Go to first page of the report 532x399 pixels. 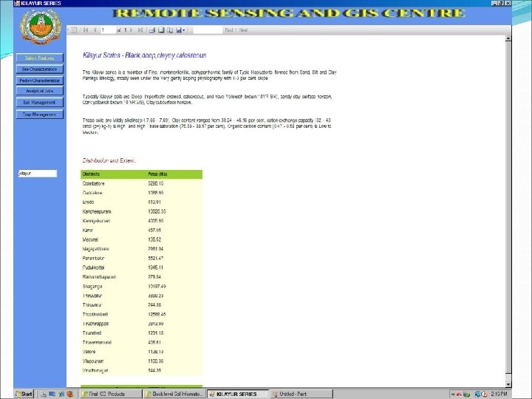pyautogui.click(x=86, y=30)
